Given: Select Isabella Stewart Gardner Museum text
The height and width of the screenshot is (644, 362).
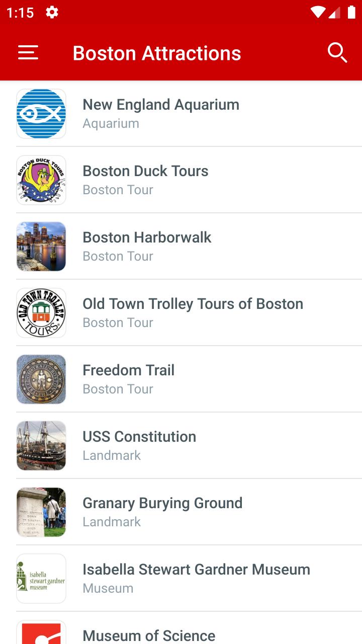Looking at the screenshot, I should click(196, 570).
